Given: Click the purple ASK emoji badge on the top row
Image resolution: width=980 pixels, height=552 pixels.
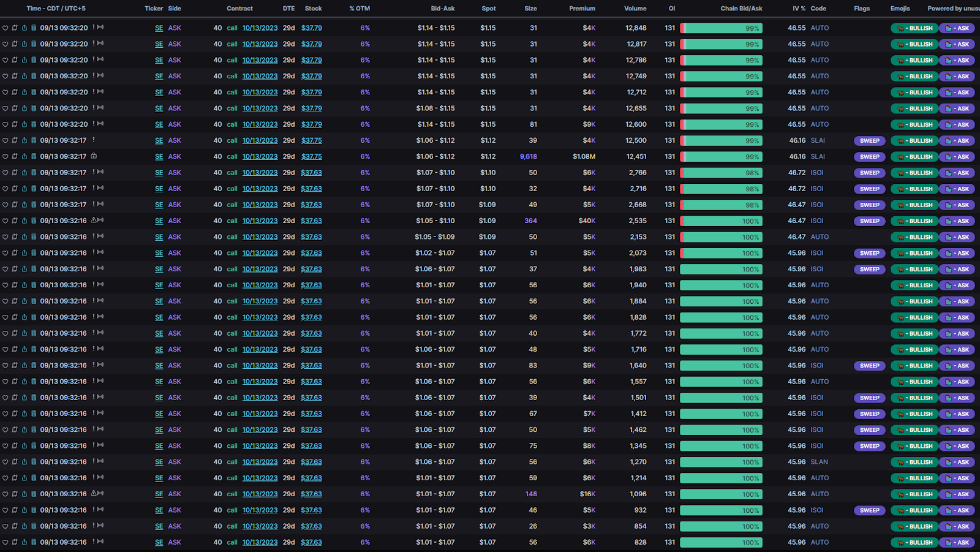Looking at the screenshot, I should point(957,28).
